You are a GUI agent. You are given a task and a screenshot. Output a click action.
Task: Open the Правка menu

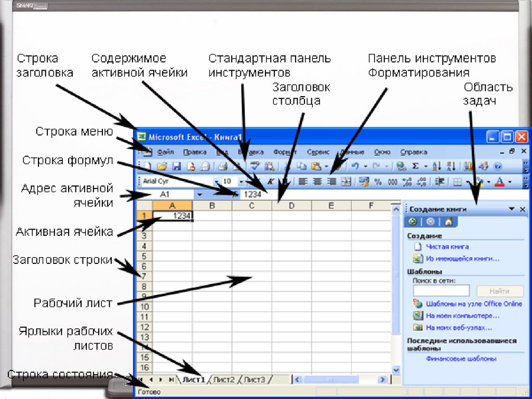[195, 152]
